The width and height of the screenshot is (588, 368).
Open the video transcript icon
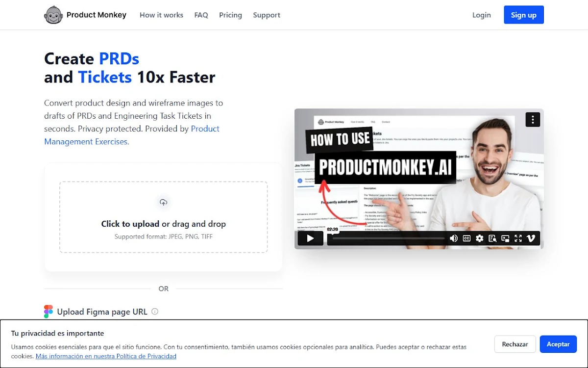(492, 238)
